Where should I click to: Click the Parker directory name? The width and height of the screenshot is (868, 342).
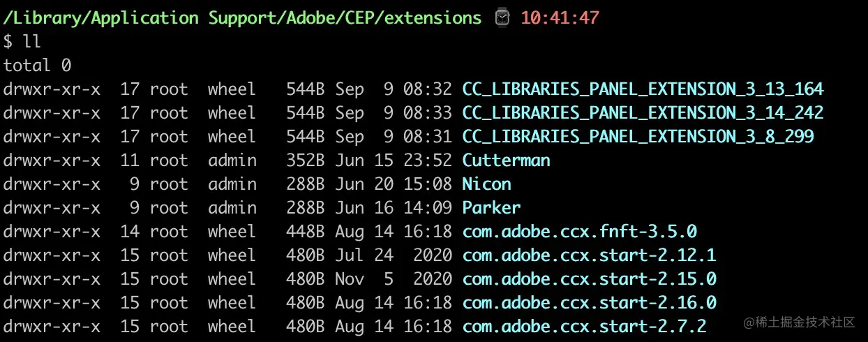pyautogui.click(x=491, y=208)
